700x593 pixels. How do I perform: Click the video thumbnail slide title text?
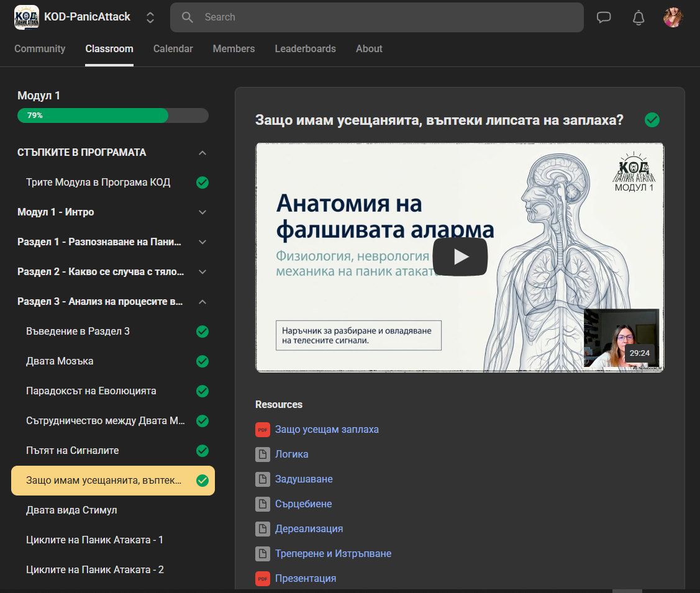[x=385, y=217]
